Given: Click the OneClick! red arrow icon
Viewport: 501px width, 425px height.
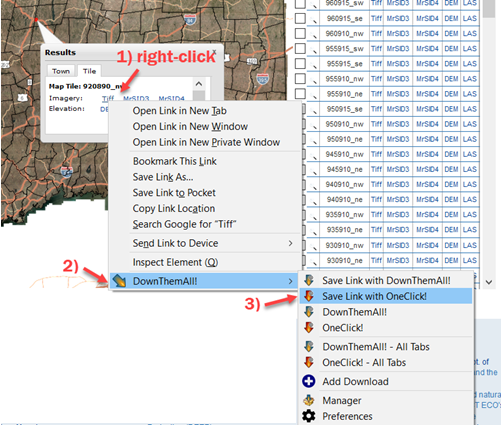Looking at the screenshot, I should pyautogui.click(x=309, y=327).
